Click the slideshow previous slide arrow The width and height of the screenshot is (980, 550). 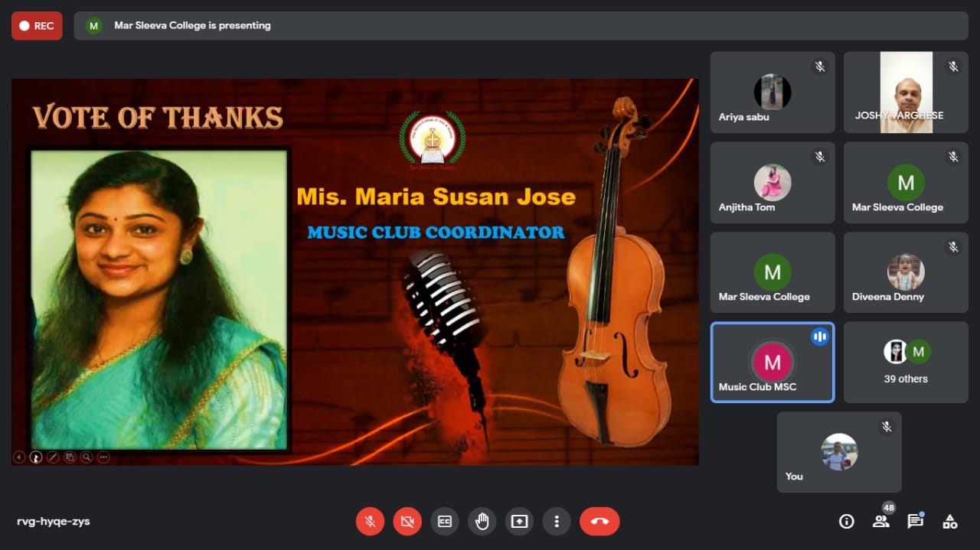(19, 457)
